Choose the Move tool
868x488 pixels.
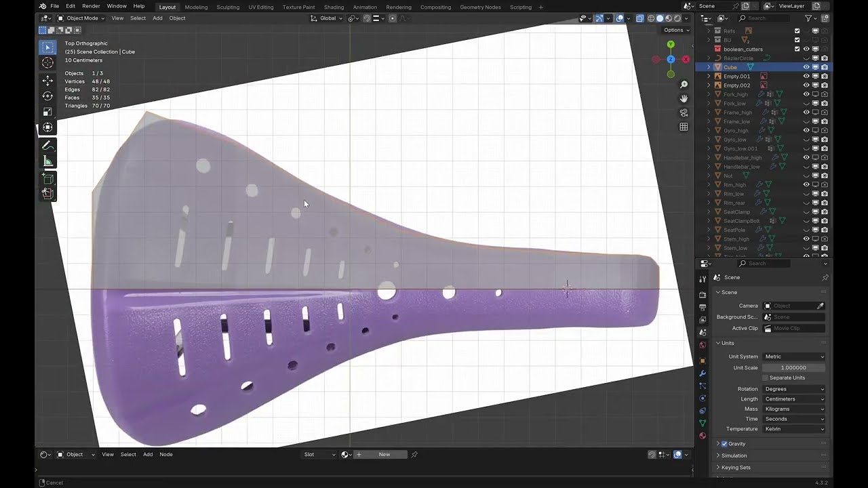[47, 81]
